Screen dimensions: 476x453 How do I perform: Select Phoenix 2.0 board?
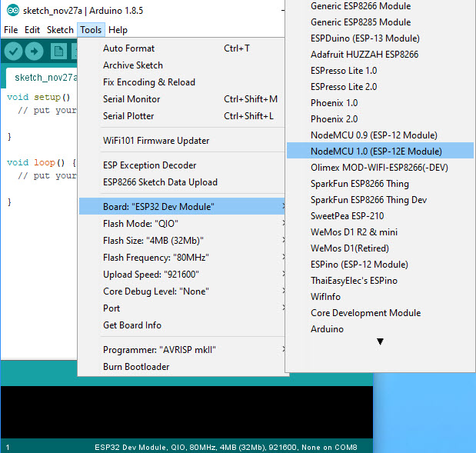pyautogui.click(x=380, y=119)
